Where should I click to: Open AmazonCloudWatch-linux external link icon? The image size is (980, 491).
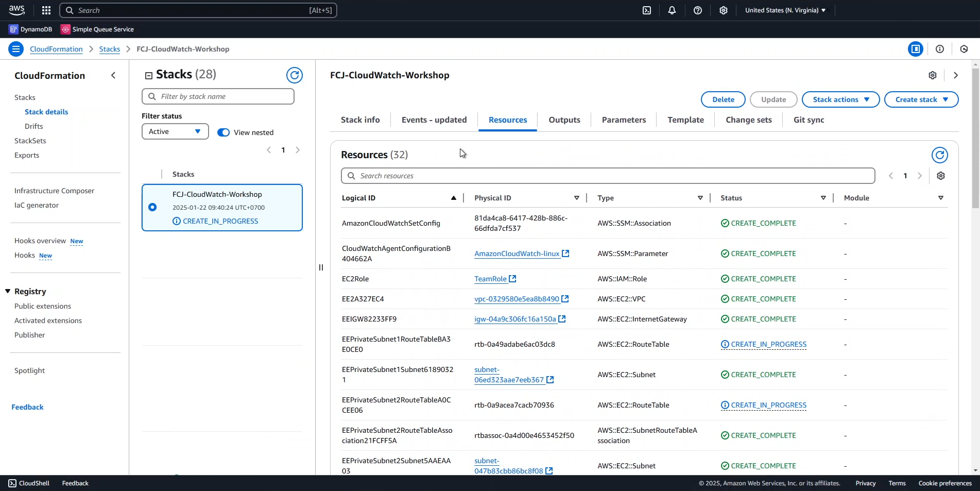pyautogui.click(x=565, y=253)
